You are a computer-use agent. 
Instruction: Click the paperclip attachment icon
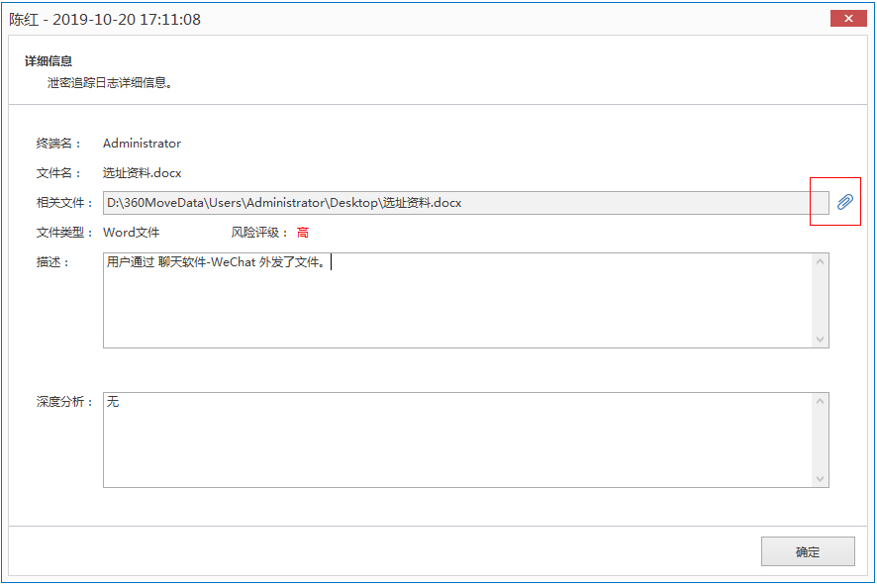(843, 203)
